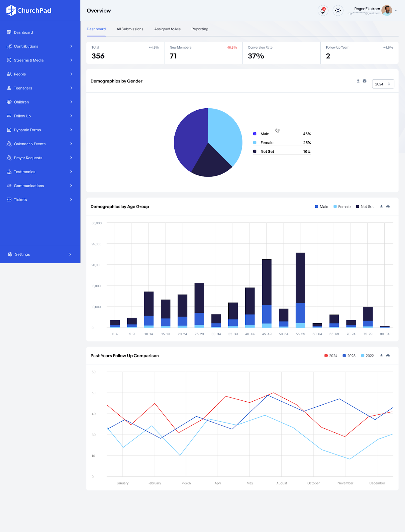Viewport: 405px width, 532px height.
Task: Switch to the All Submissions tab
Action: point(130,29)
